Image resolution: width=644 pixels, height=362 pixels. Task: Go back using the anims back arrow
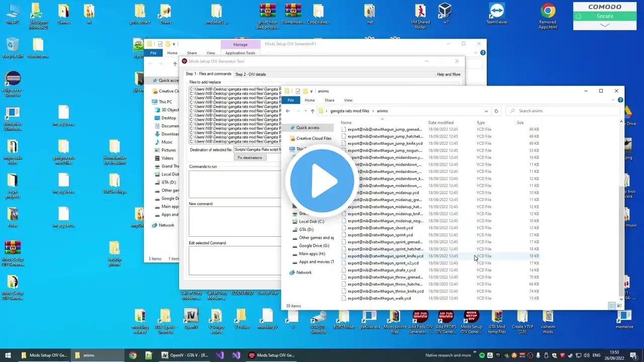point(288,111)
